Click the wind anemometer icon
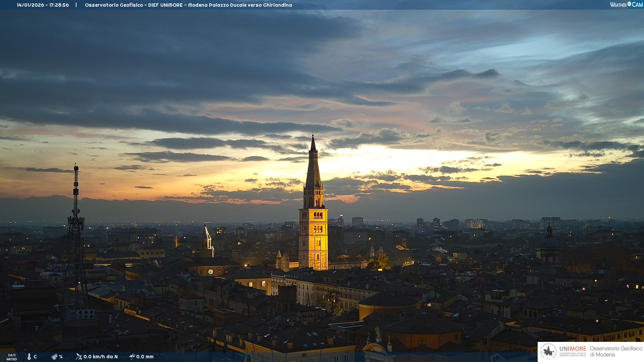 [79, 357]
